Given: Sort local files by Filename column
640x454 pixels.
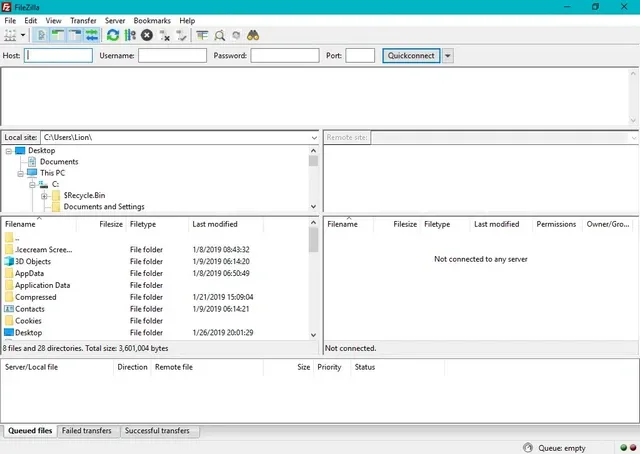Looking at the screenshot, I should tap(38, 224).
